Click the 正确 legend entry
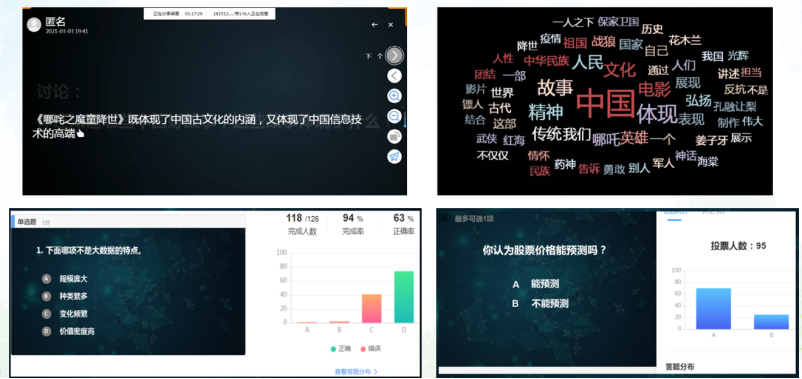 pyautogui.click(x=341, y=349)
